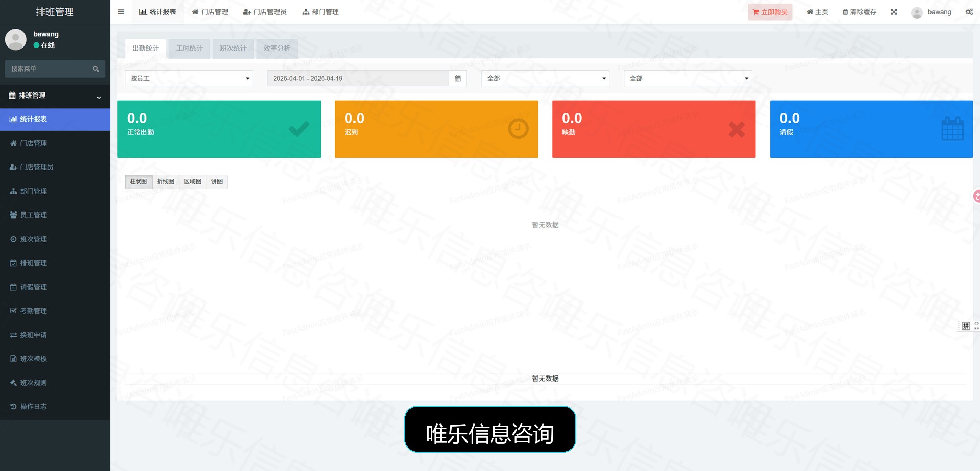The height and width of the screenshot is (471, 980).
Task: Click the search magnifier in sidebar
Action: coord(95,69)
